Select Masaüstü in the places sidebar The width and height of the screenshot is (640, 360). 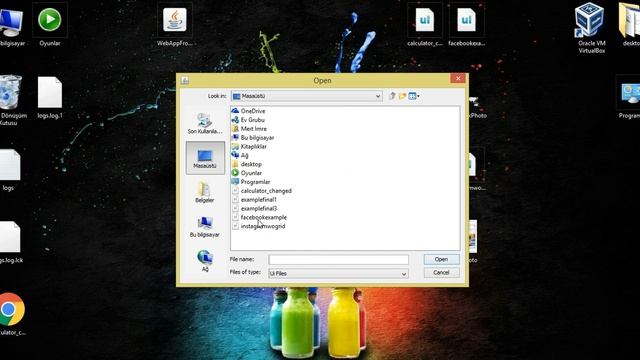pos(205,158)
